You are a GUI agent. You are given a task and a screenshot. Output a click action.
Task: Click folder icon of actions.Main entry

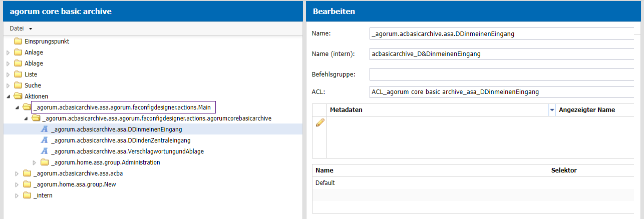coord(27,107)
